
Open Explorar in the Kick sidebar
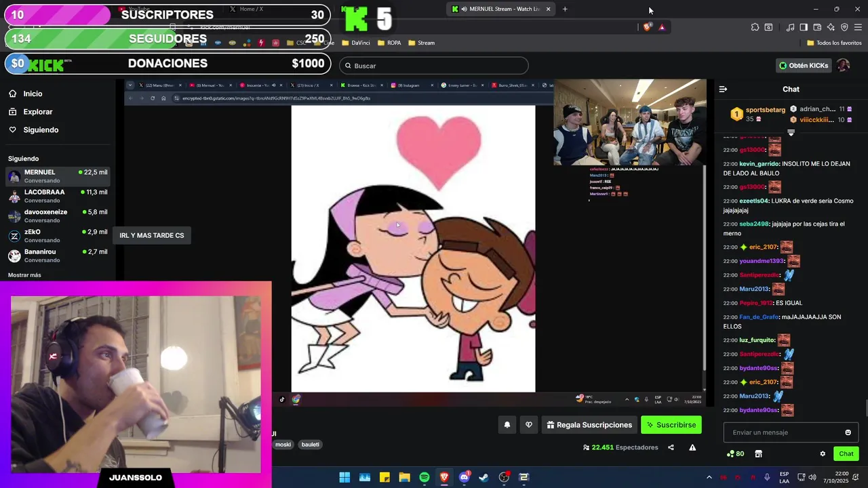[31, 112]
